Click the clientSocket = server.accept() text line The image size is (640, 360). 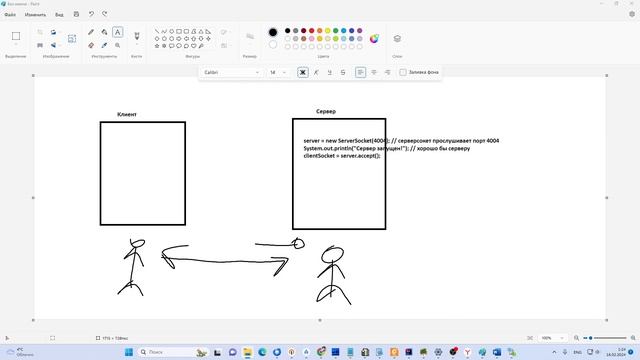point(342,156)
